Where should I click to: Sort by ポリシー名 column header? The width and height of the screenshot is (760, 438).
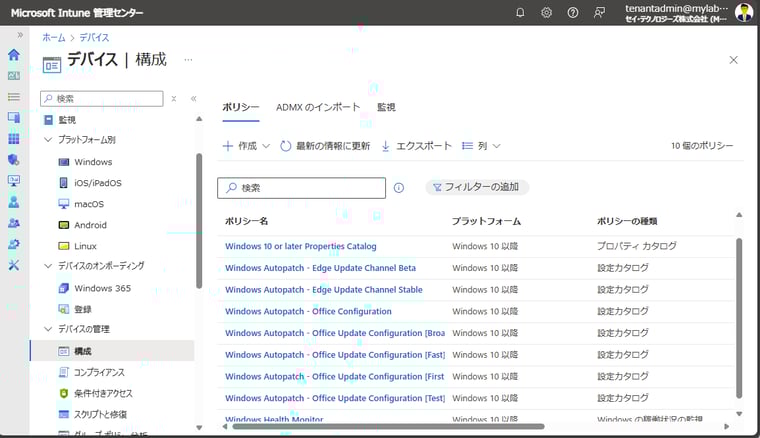(246, 221)
